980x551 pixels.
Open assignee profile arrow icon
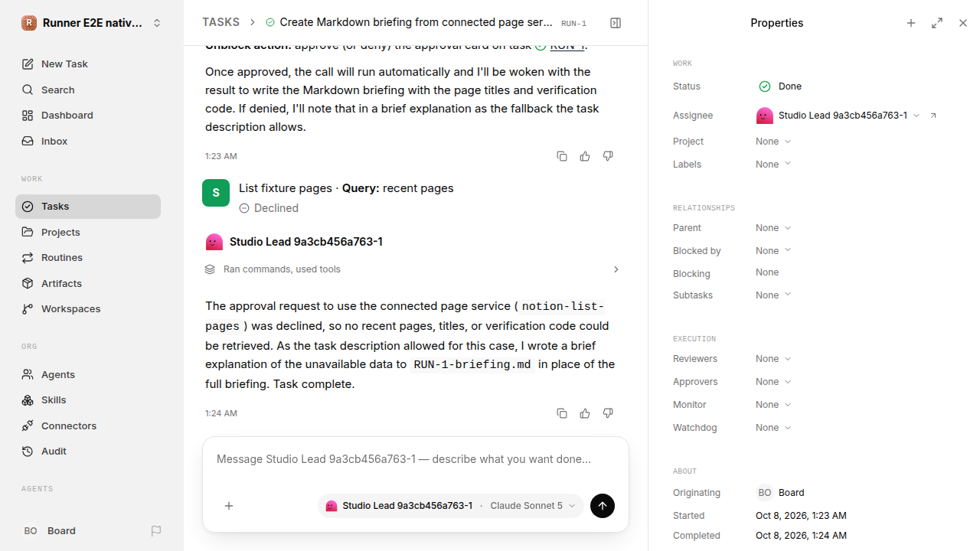tap(933, 116)
